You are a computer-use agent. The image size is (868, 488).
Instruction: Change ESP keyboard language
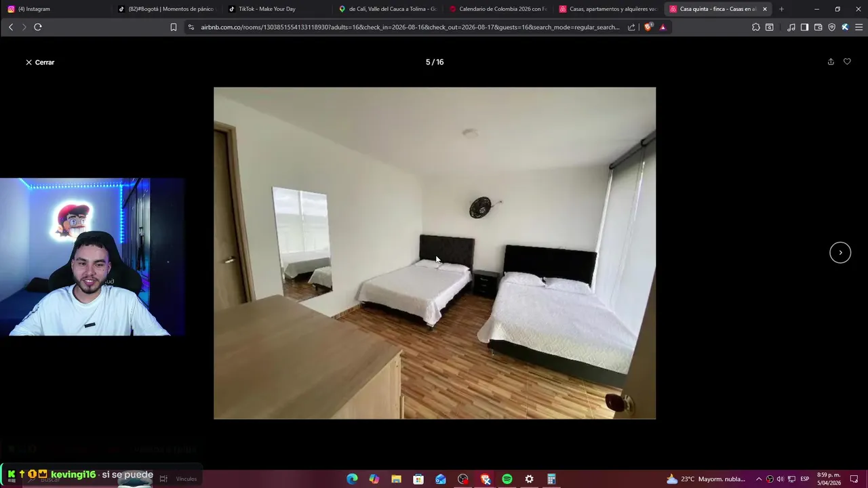(805, 479)
